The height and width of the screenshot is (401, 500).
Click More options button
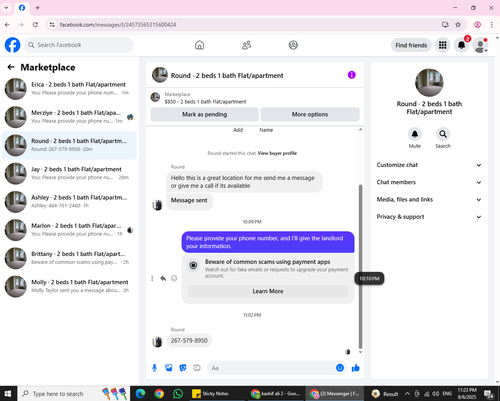[310, 114]
